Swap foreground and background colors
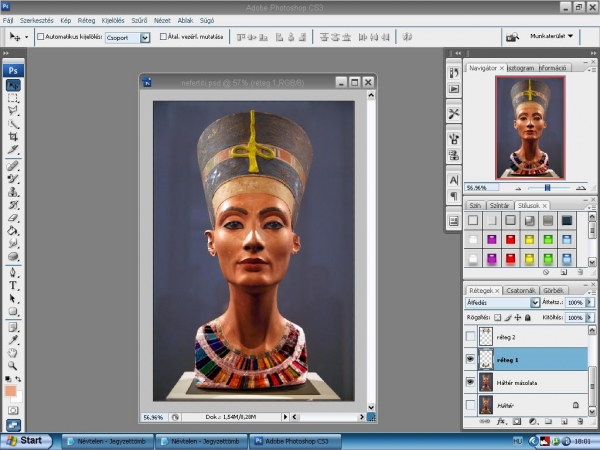600x450 pixels. pos(18,379)
